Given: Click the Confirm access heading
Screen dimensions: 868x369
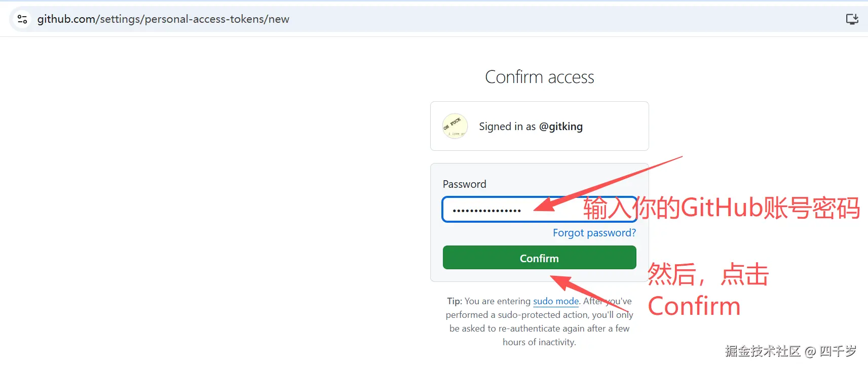Looking at the screenshot, I should coord(539,77).
